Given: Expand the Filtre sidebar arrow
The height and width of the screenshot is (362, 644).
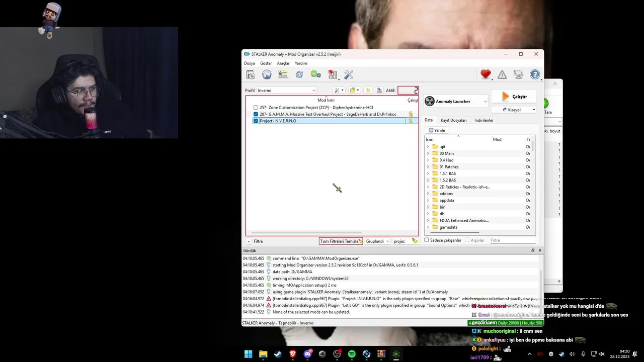Looking at the screenshot, I should [249, 241].
